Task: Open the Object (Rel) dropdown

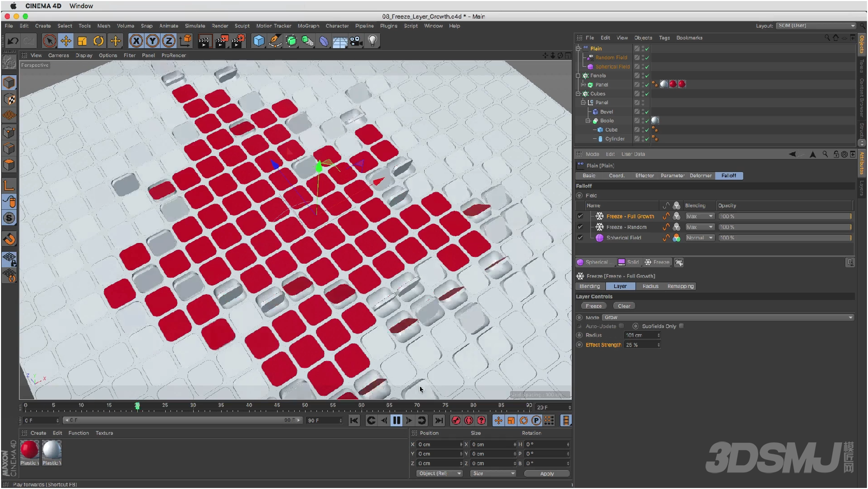Action: tap(440, 473)
